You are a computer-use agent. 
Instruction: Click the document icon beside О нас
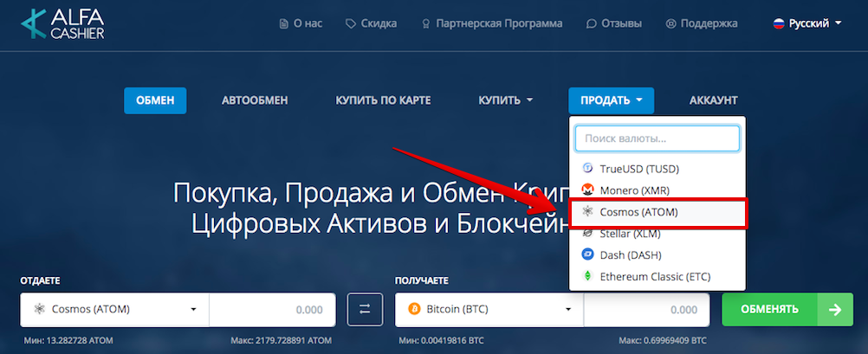click(x=284, y=23)
